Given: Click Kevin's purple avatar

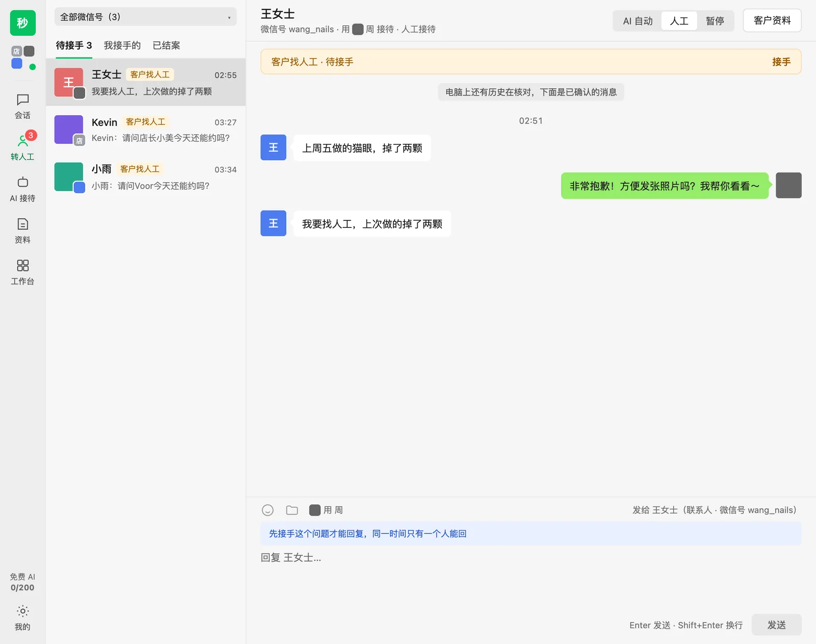Looking at the screenshot, I should point(69,130).
